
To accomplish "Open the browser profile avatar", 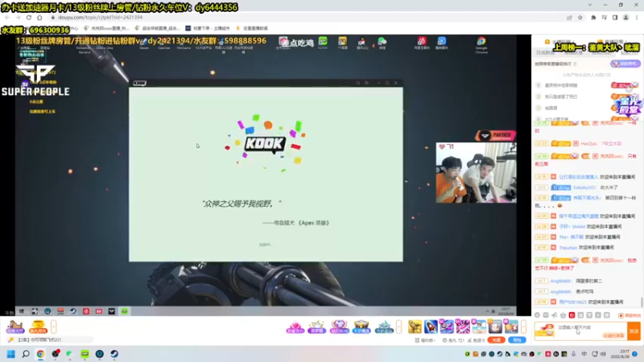I will coord(626,18).
